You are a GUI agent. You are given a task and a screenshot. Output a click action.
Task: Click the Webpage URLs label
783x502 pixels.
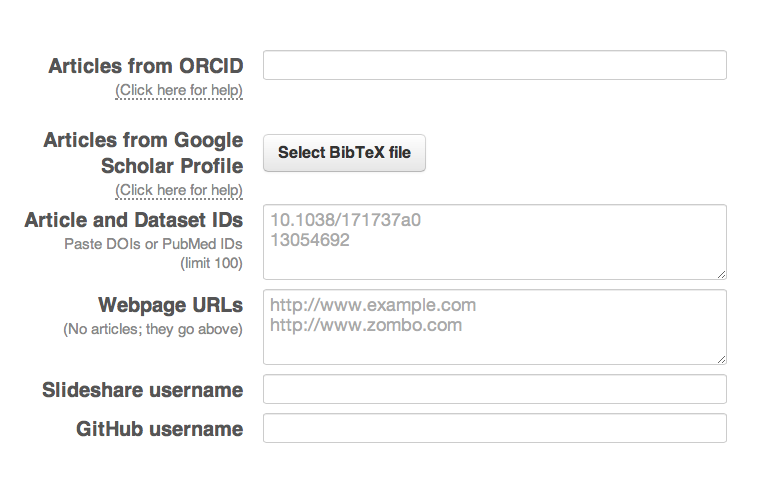(x=170, y=305)
